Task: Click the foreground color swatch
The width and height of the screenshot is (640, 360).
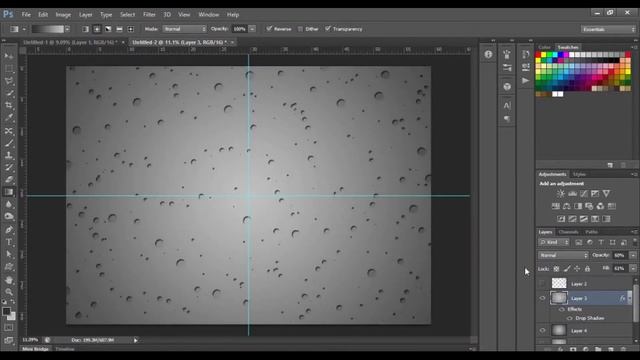Action: [6, 311]
